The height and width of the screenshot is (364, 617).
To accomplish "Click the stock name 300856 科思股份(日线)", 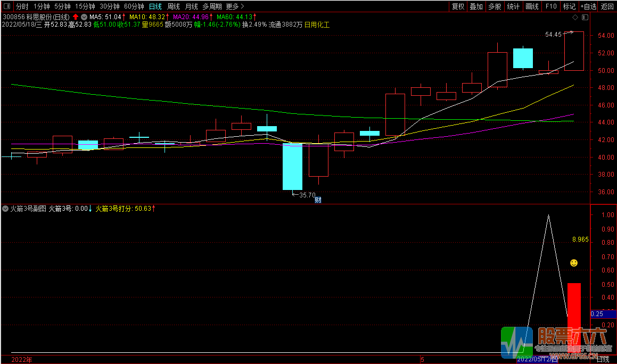I will [36, 17].
